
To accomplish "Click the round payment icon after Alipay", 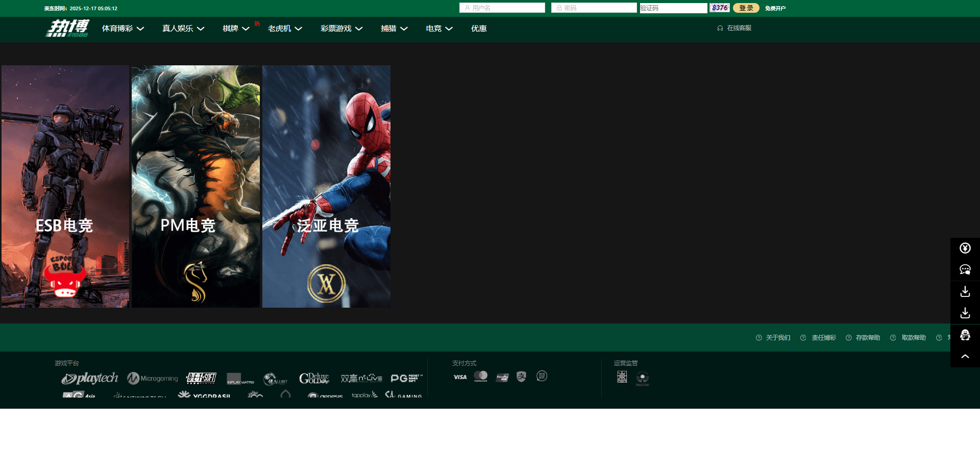I will (x=542, y=376).
